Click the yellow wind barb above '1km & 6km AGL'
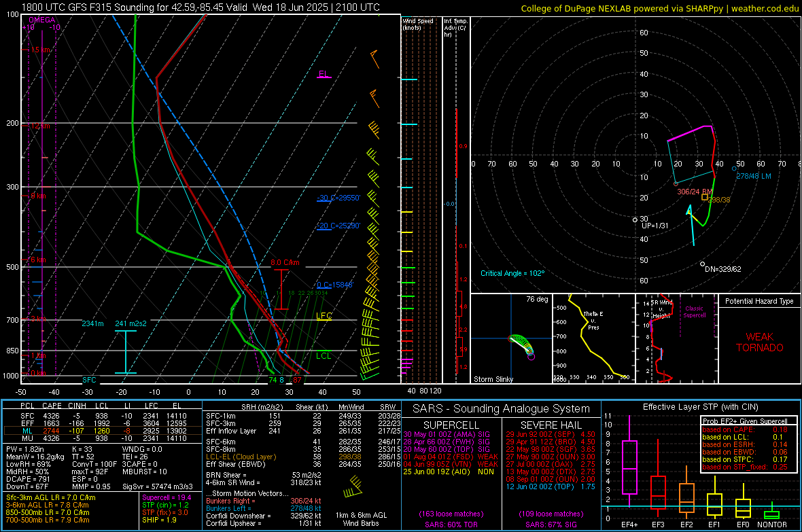Screen dimensions: 802x532 pos(353,486)
